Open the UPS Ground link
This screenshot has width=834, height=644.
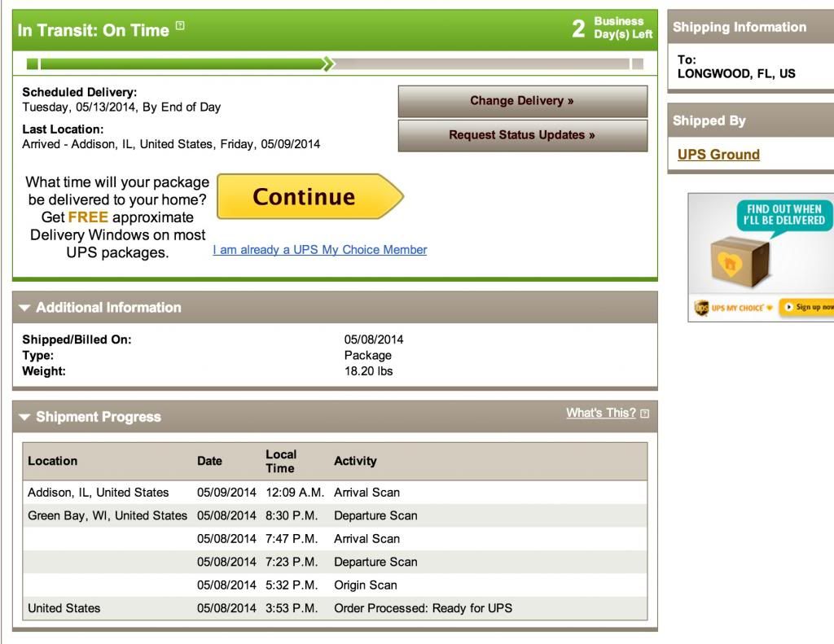tap(718, 154)
